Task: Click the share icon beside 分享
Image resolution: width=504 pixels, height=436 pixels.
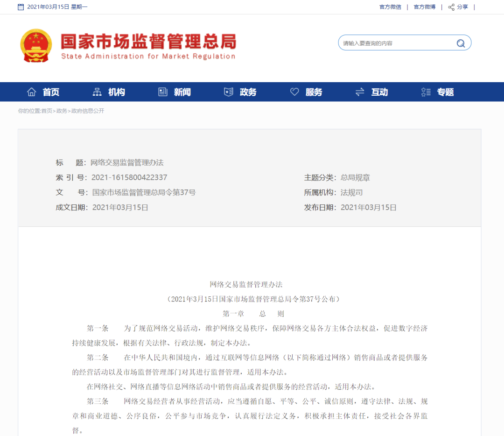Action: [450, 7]
